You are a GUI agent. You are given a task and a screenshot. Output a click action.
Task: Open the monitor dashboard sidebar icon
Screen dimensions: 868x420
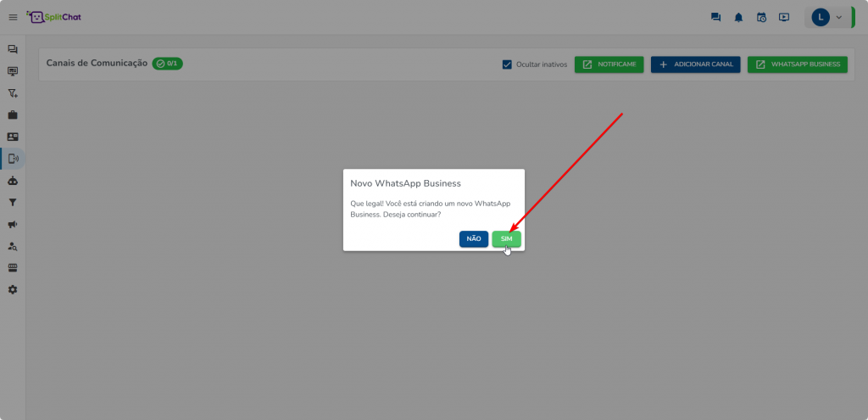(13, 71)
